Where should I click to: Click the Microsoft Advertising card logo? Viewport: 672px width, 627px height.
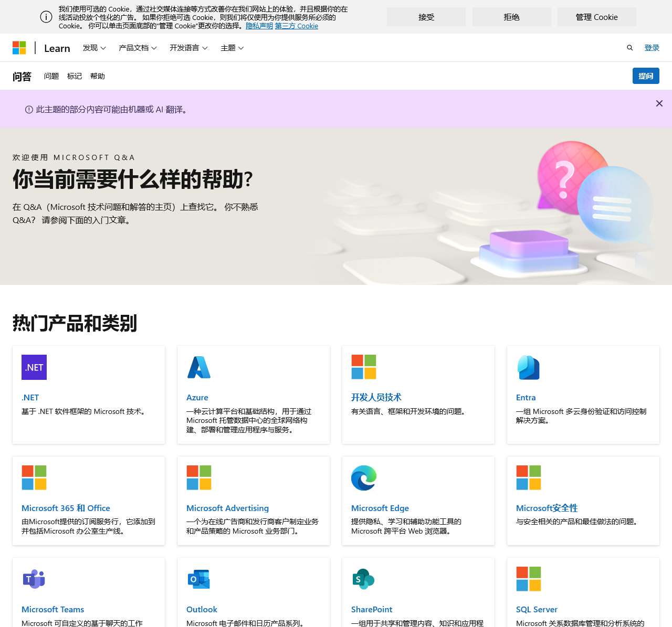(199, 477)
